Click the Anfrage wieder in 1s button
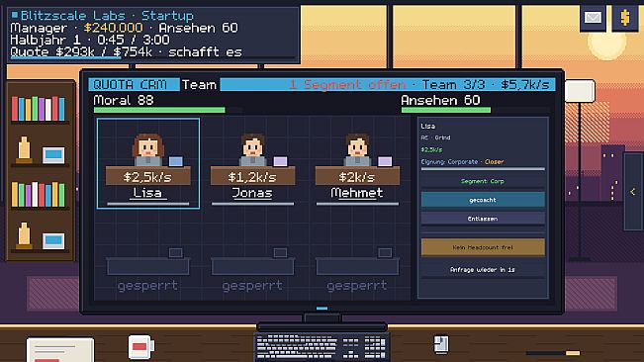Screen dimensions: 644x362 pos(483,270)
